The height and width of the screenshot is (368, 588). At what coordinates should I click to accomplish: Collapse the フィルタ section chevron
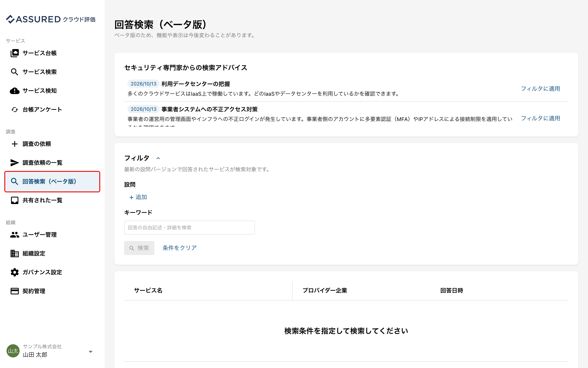point(158,158)
